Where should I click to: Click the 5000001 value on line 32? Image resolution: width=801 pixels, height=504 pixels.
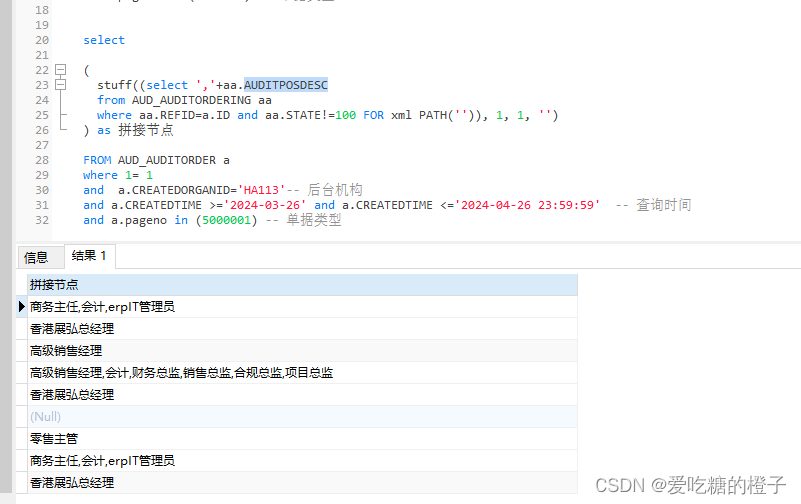[226, 220]
